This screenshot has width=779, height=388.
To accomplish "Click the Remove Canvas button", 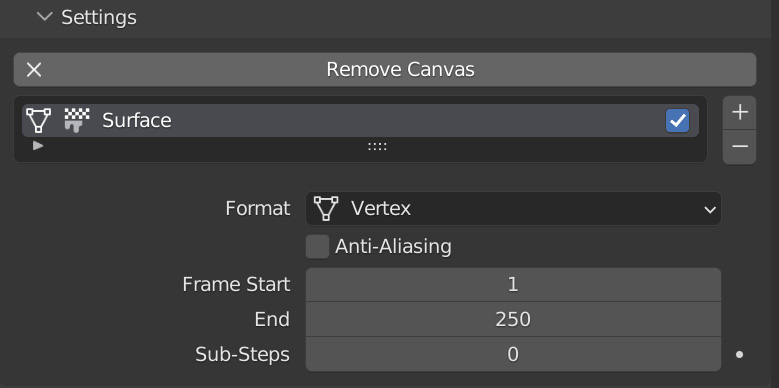I will pyautogui.click(x=385, y=70).
